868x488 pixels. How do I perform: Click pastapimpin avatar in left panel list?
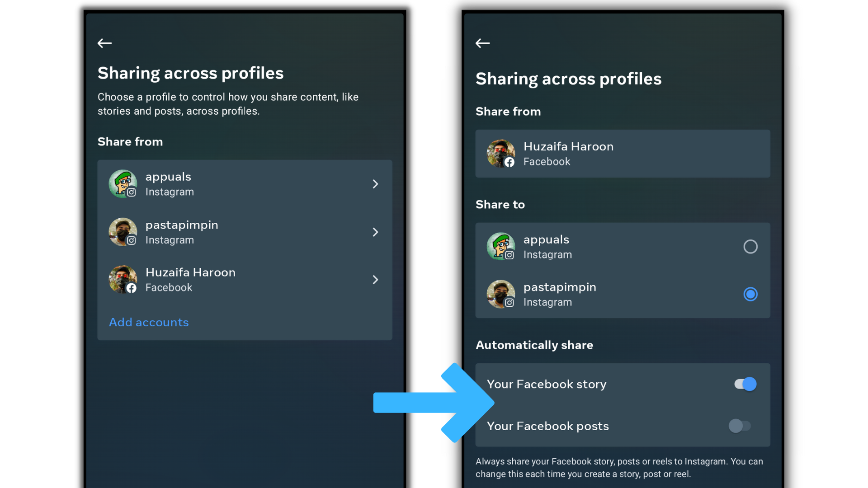pos(123,232)
